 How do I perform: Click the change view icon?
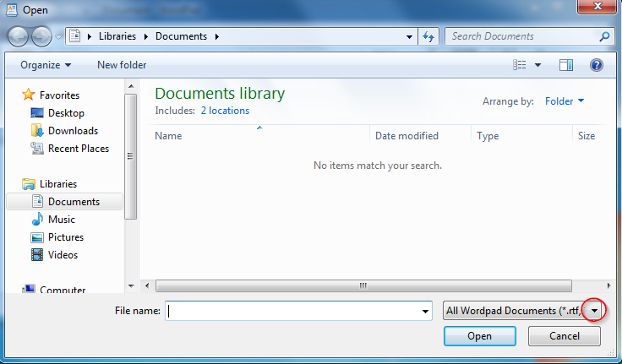coord(521,65)
